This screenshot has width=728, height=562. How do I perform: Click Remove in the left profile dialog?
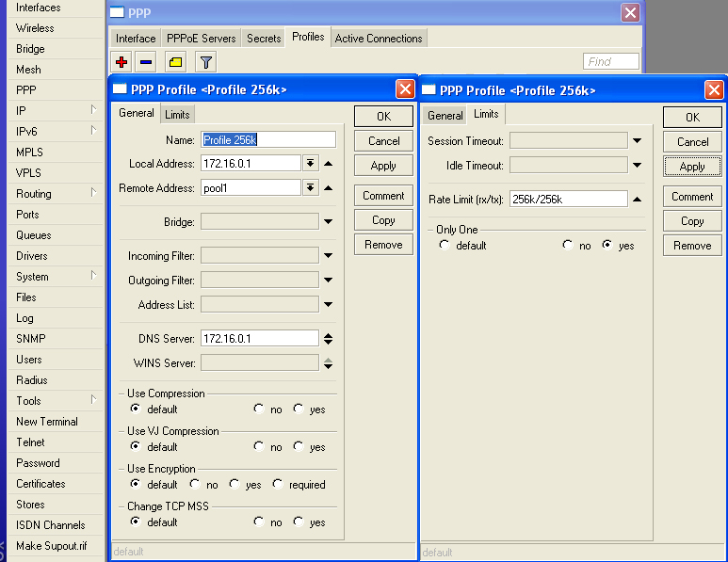tap(383, 245)
